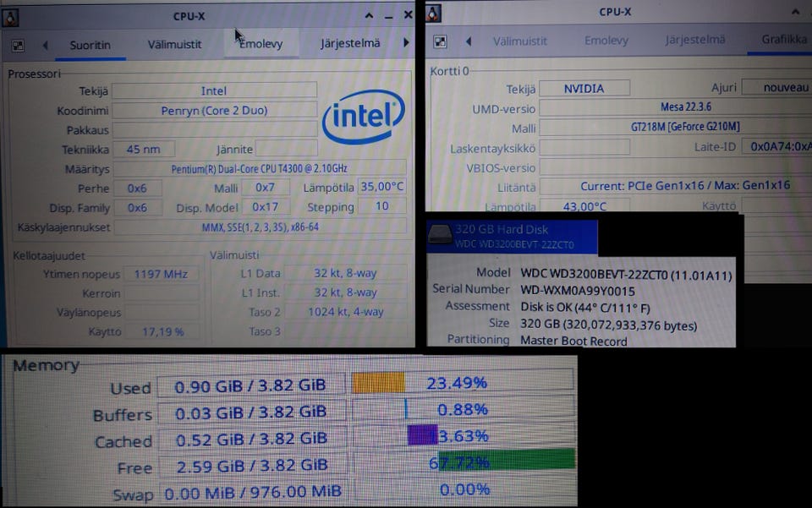Click the Cached memory bar at 13.63%
The width and height of the screenshot is (812, 508).
tap(464, 435)
